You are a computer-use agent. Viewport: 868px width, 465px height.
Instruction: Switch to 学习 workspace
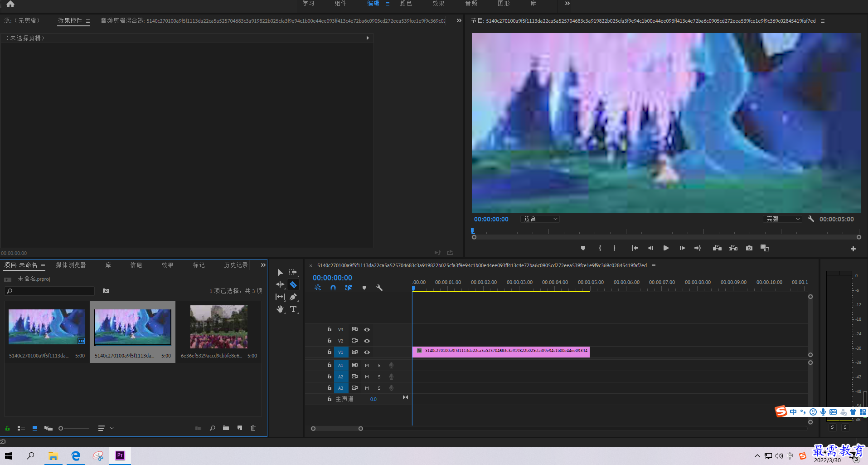[x=308, y=4]
